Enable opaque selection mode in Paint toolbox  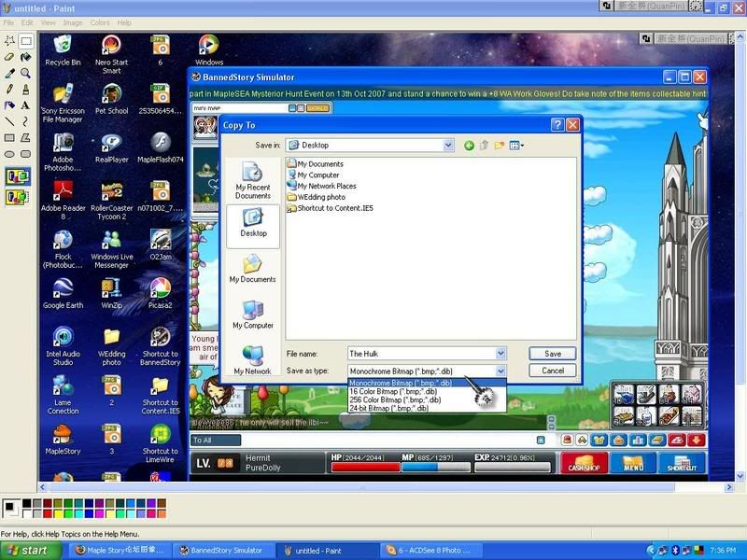tap(18, 176)
